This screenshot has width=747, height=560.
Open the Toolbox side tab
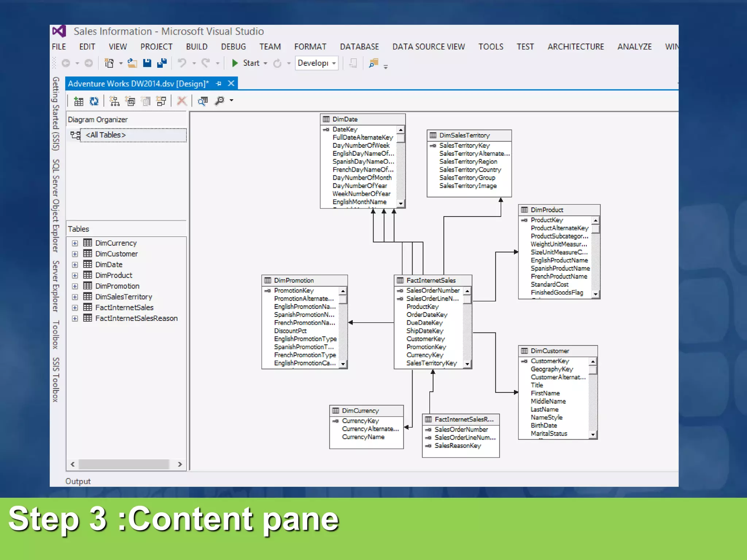[x=55, y=335]
